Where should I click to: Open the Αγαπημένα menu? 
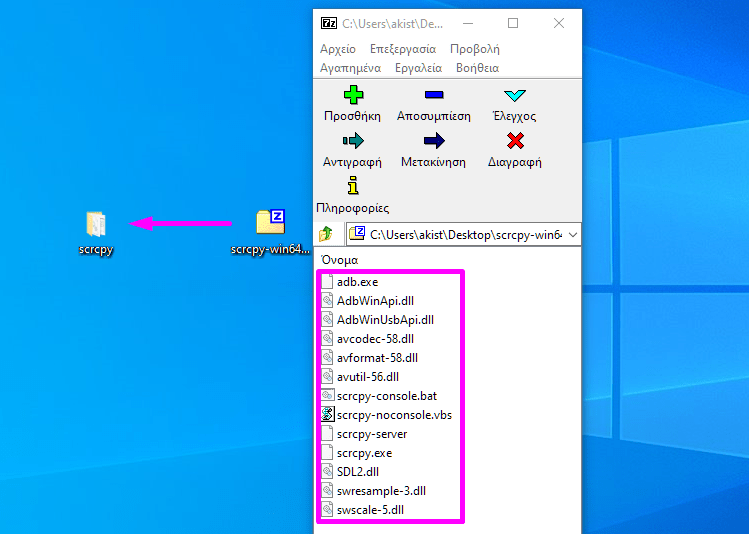click(x=350, y=68)
